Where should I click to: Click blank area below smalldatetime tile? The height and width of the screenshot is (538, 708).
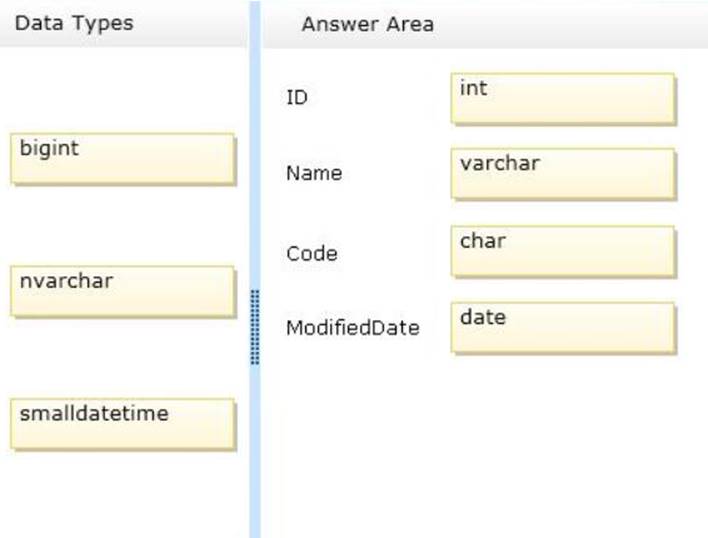coord(123,494)
